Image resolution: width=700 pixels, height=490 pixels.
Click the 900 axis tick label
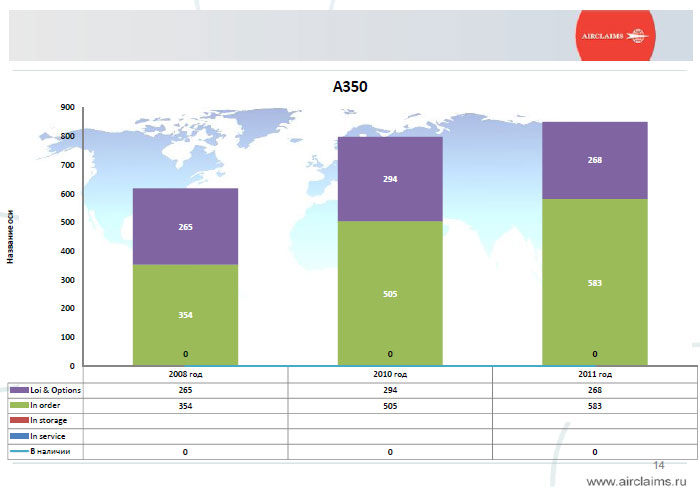tap(67, 107)
